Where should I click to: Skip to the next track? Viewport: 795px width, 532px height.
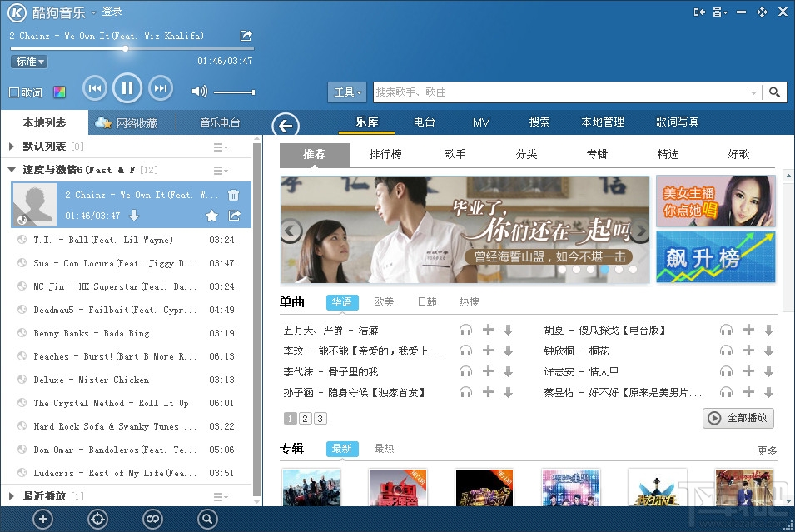coord(160,88)
